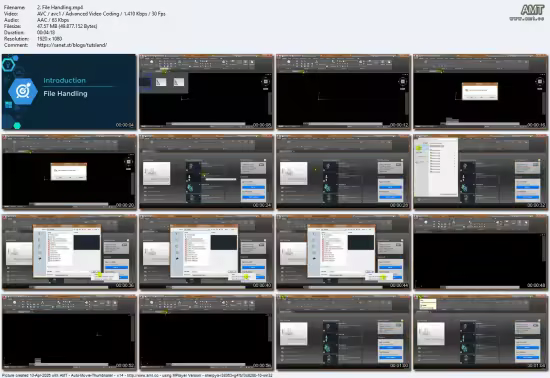Select the thumbnail timestamped 00:00:12

[x=343, y=92]
